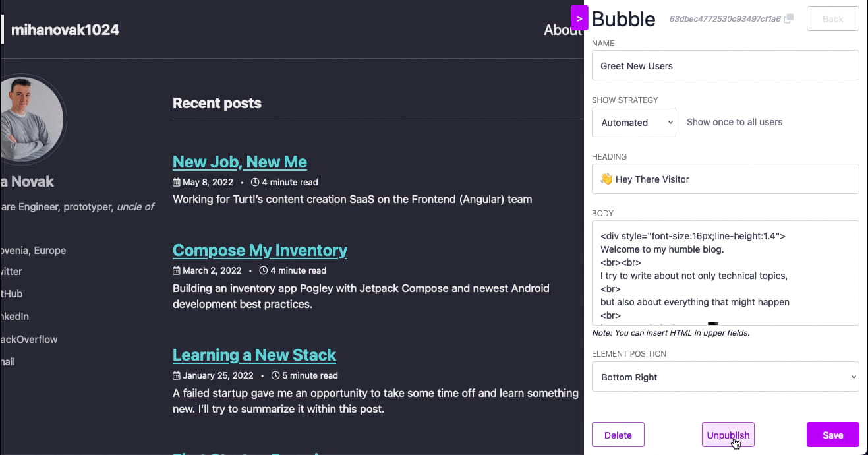Click the Save button
This screenshot has width=868, height=455.
[x=833, y=435]
